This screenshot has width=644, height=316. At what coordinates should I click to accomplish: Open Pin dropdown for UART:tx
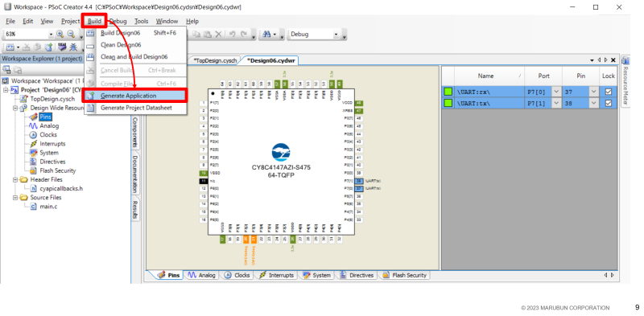[594, 103]
